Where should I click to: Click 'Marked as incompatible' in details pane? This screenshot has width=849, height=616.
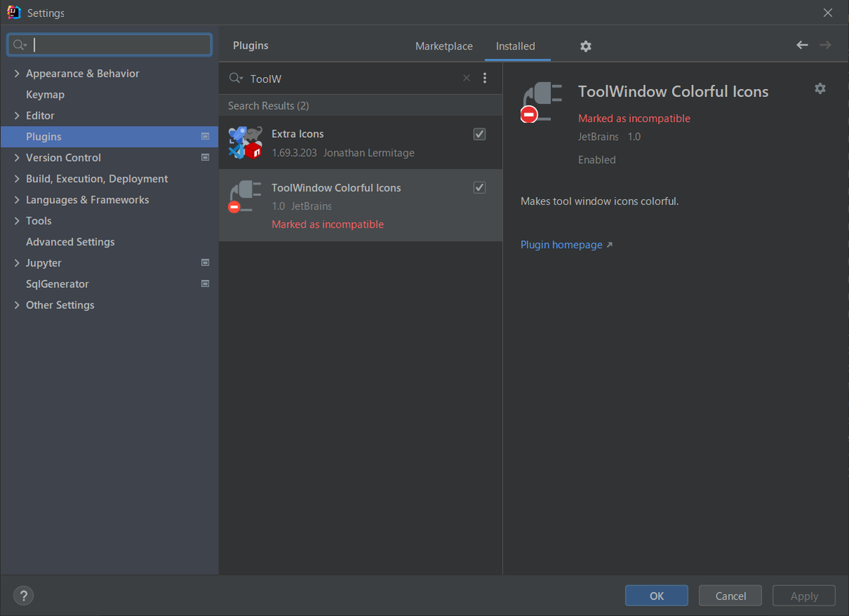tap(634, 118)
